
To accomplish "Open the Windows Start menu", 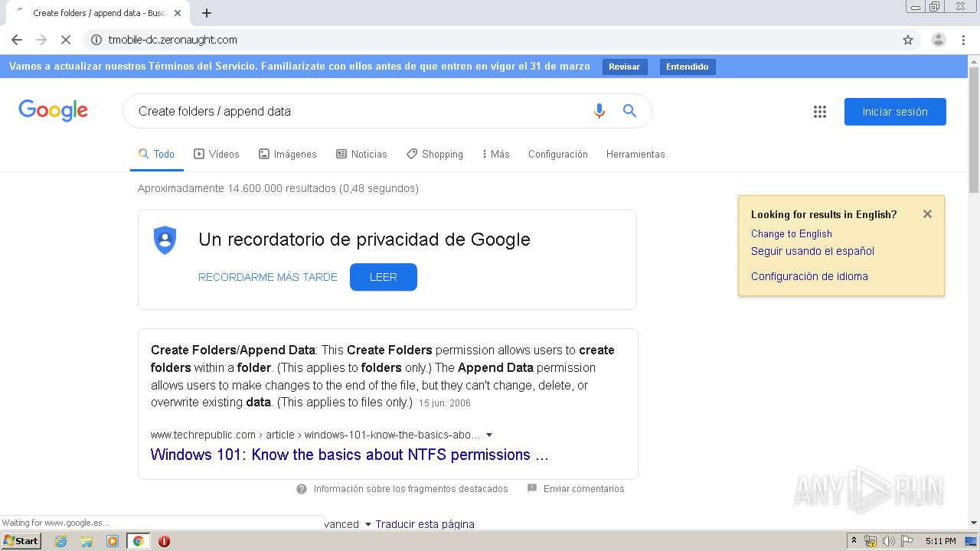I will [21, 541].
